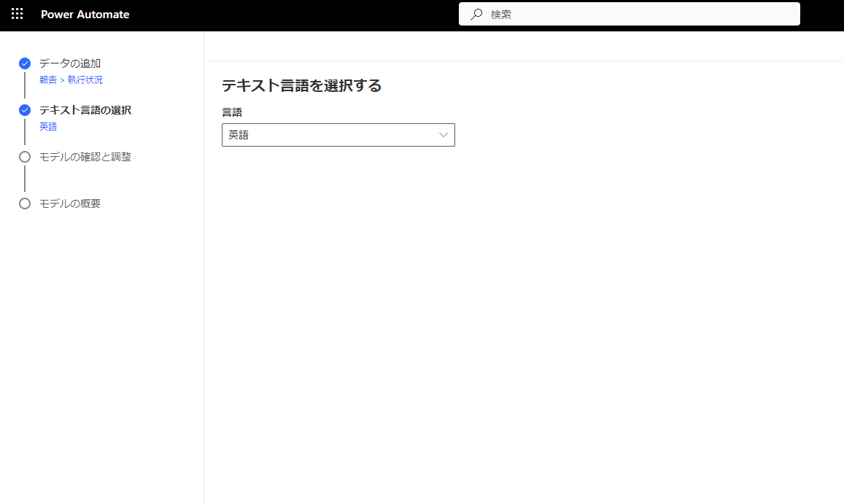Viewport: 844px width, 504px height.
Task: Click the テキスト言語を選択する heading
Action: [x=301, y=85]
